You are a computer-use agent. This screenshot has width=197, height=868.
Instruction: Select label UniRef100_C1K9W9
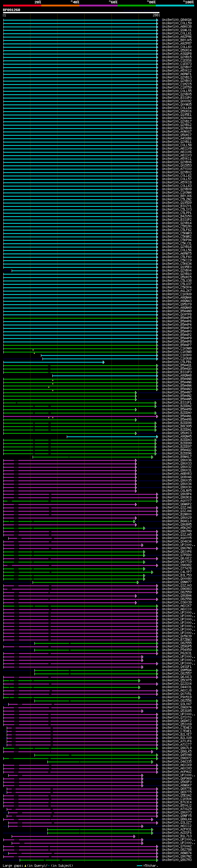coord(177,349)
